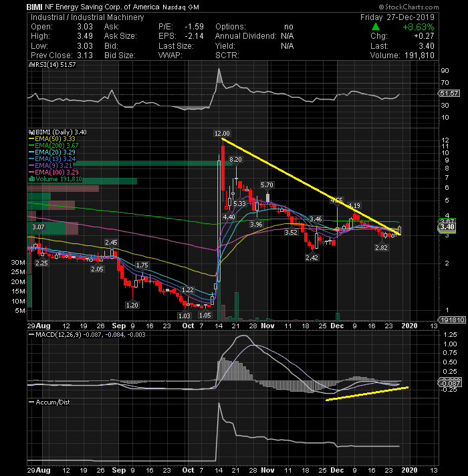Click the 2.82 price annotation
468x476 pixels.
(382, 248)
